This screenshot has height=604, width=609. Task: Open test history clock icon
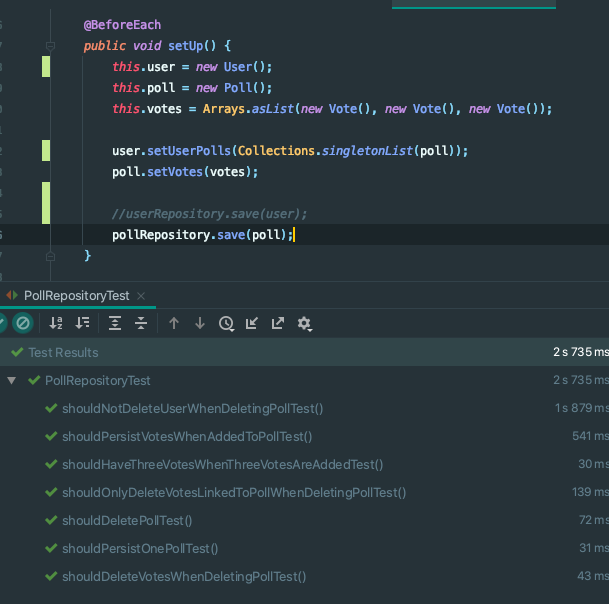click(x=226, y=324)
